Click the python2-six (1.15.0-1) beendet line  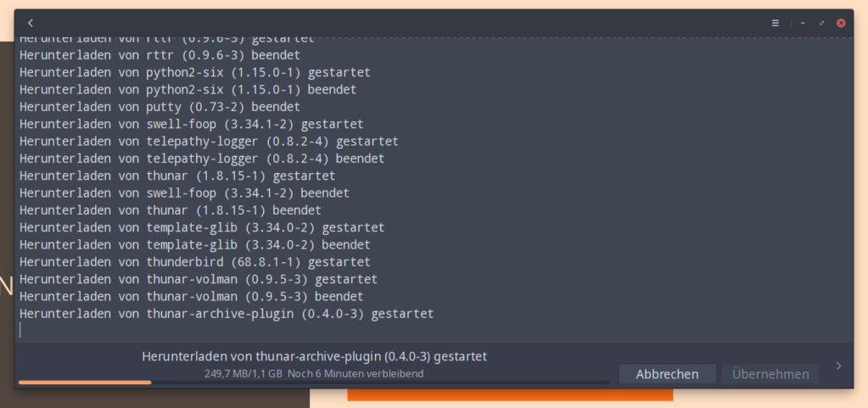click(x=188, y=90)
